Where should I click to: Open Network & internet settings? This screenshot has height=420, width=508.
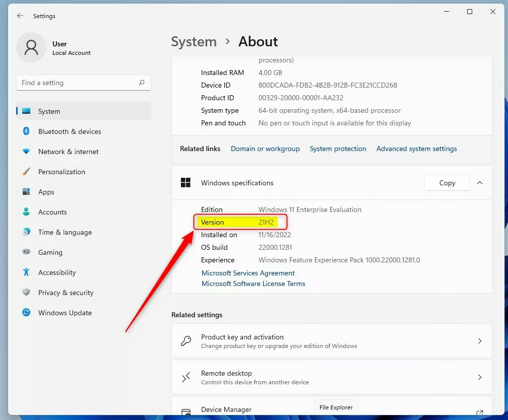point(68,152)
